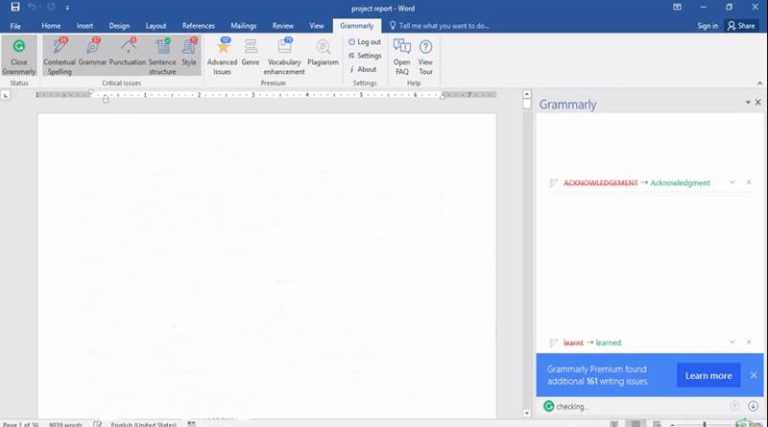Select the Grammarly ribbon tab
Image resolution: width=768 pixels, height=427 pixels.
[357, 26]
